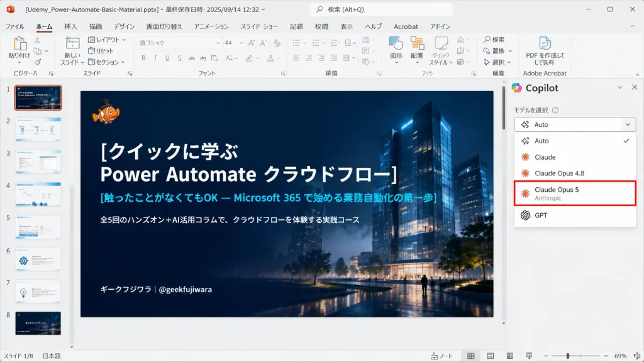Click the Align Left paragraph icon
Screen dimensions: 644x362
pos(296,58)
